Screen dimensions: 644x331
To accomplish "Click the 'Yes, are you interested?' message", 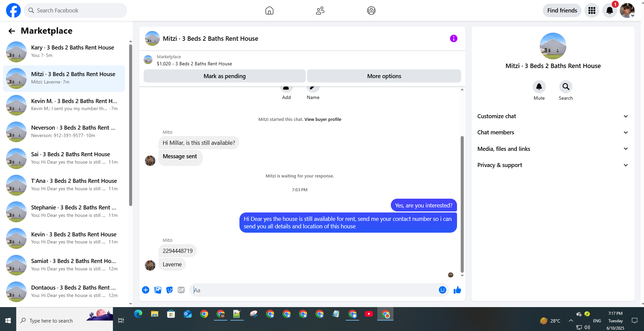I will [424, 205].
